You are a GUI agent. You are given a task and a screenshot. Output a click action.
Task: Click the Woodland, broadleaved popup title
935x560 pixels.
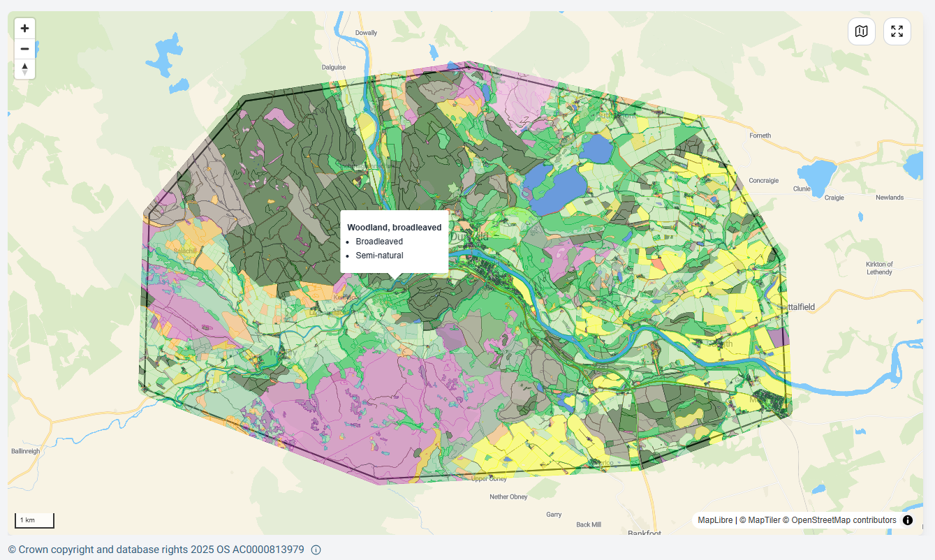(394, 228)
